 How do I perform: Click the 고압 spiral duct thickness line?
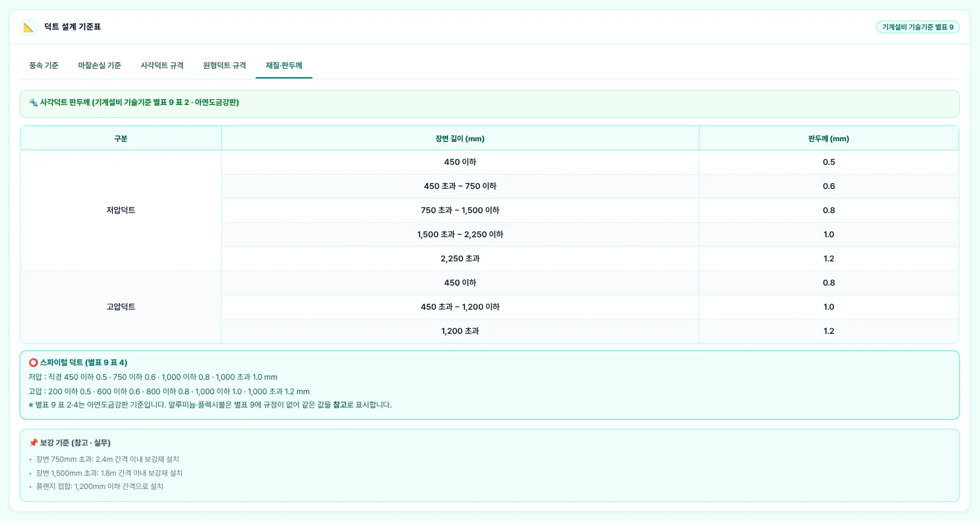169,392
